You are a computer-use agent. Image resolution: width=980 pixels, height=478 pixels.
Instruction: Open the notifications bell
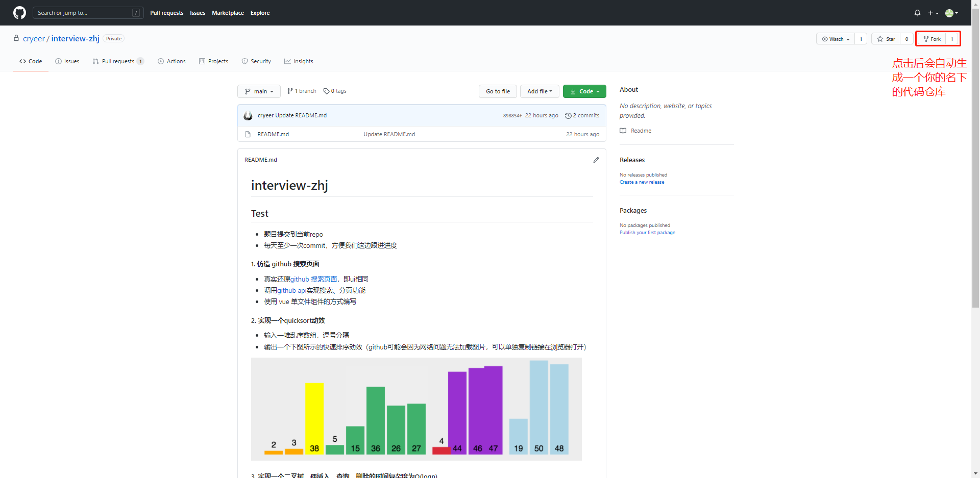[x=917, y=13]
